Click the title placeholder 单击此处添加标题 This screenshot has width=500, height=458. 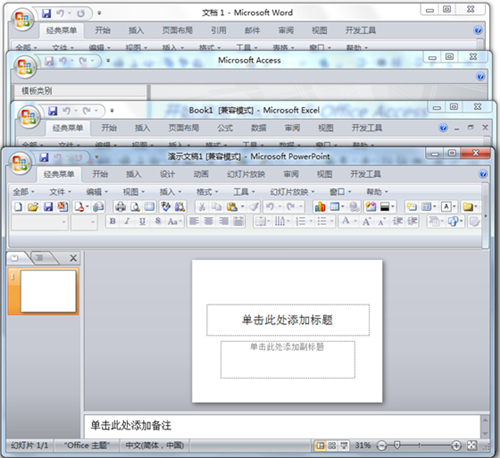coord(288,320)
